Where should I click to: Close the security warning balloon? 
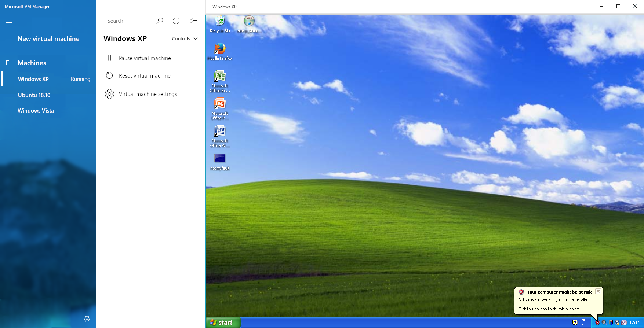pyautogui.click(x=598, y=291)
